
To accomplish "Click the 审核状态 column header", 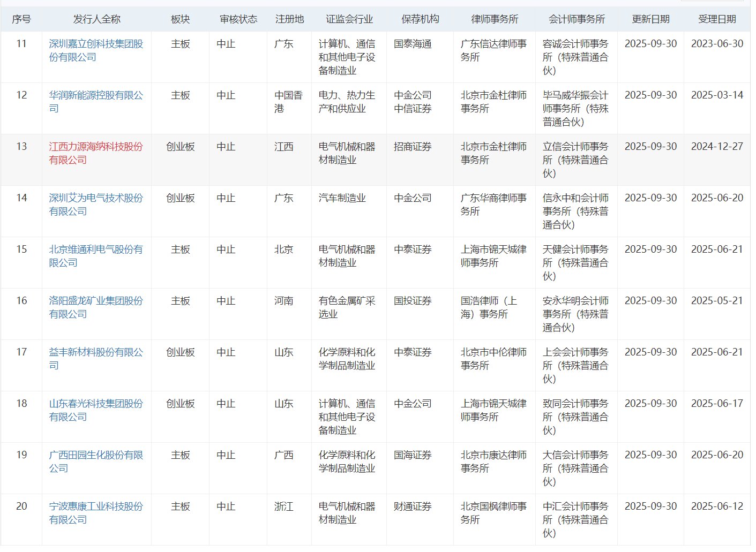I will pos(238,19).
